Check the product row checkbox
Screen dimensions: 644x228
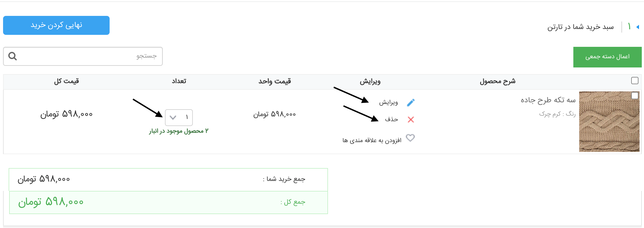pos(635,96)
